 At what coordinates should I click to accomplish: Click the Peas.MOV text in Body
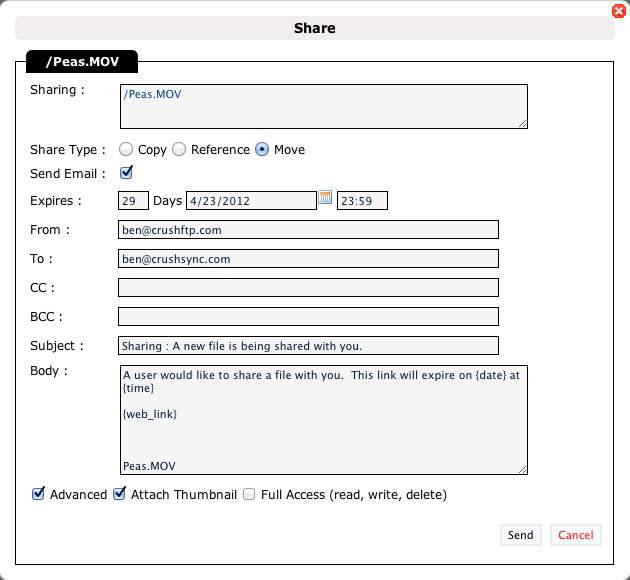point(149,466)
